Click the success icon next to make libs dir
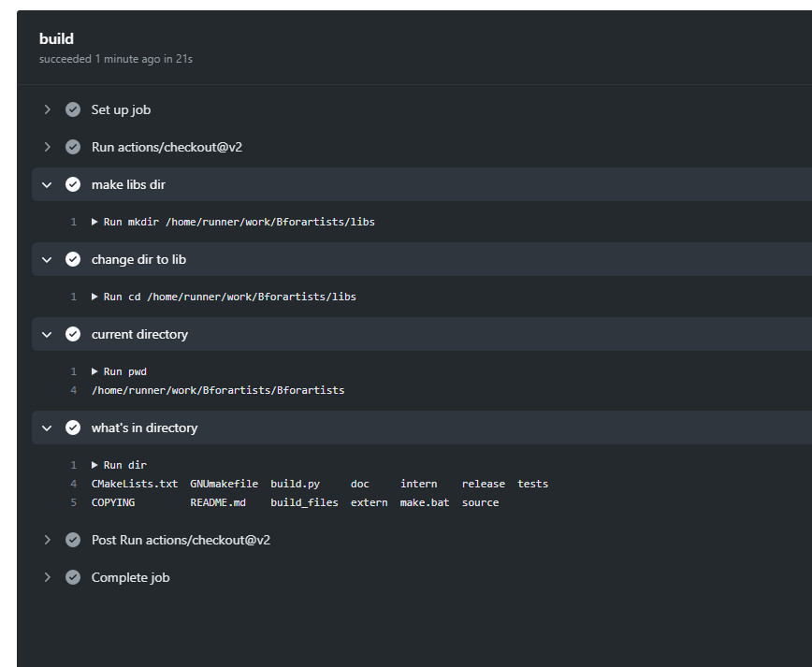 [73, 184]
